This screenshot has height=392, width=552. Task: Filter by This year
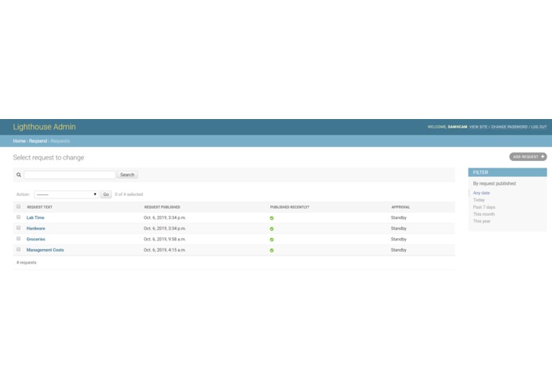pos(481,221)
